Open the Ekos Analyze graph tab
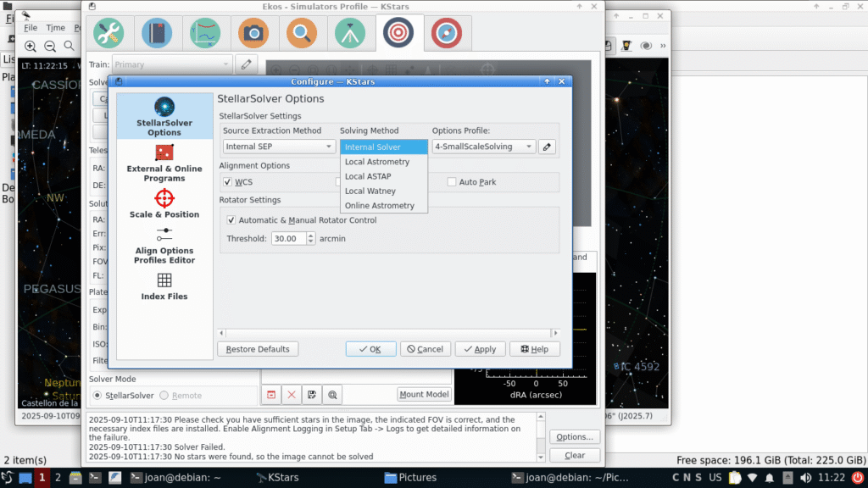The width and height of the screenshot is (868, 488). point(205,33)
